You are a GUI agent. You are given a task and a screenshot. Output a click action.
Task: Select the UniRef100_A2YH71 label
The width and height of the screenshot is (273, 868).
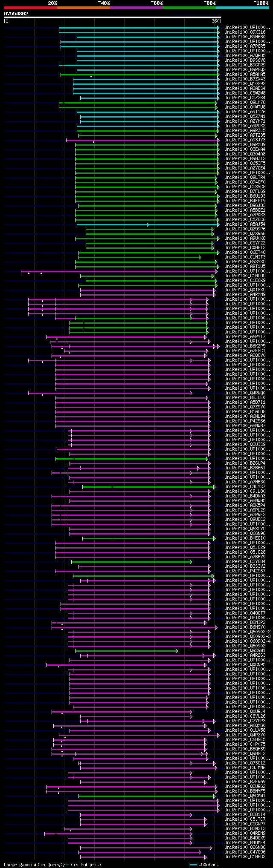[245, 121]
